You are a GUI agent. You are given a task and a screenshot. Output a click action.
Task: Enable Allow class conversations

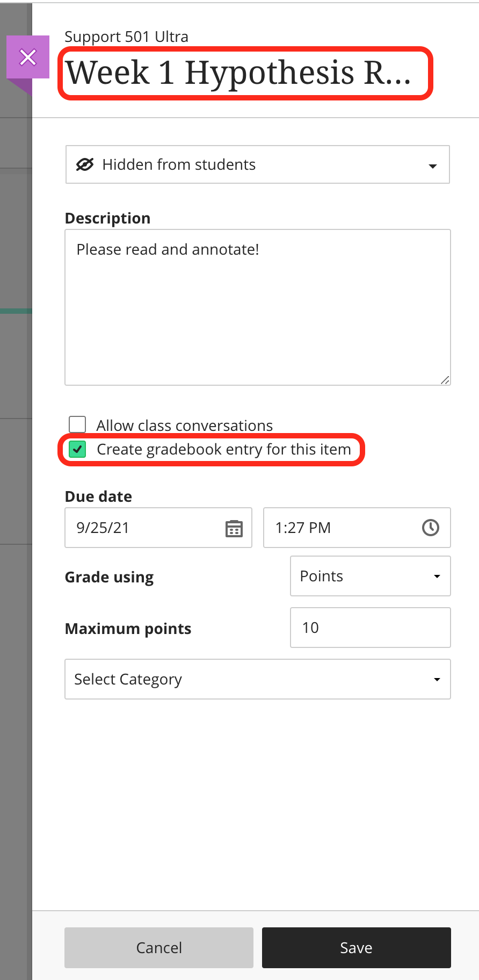[x=77, y=424]
